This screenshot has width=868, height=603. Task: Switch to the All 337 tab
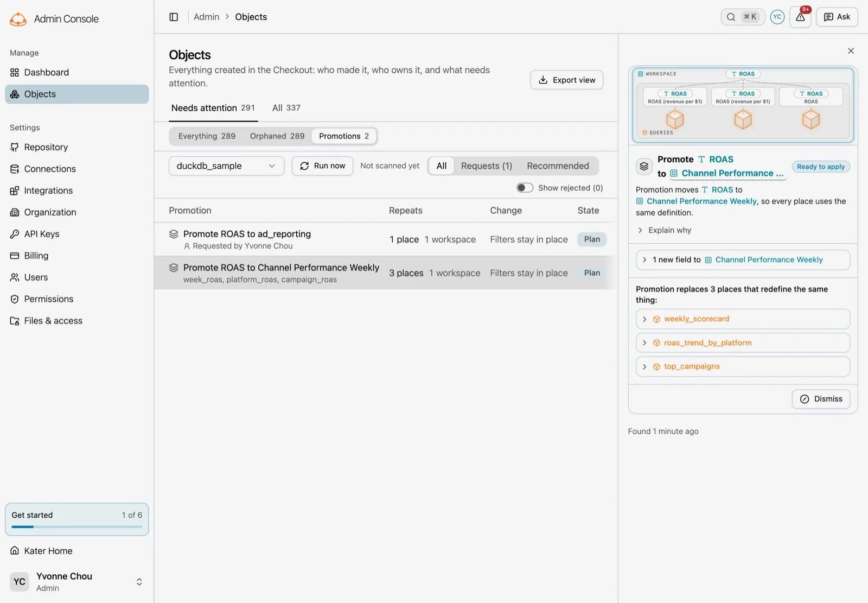(286, 108)
